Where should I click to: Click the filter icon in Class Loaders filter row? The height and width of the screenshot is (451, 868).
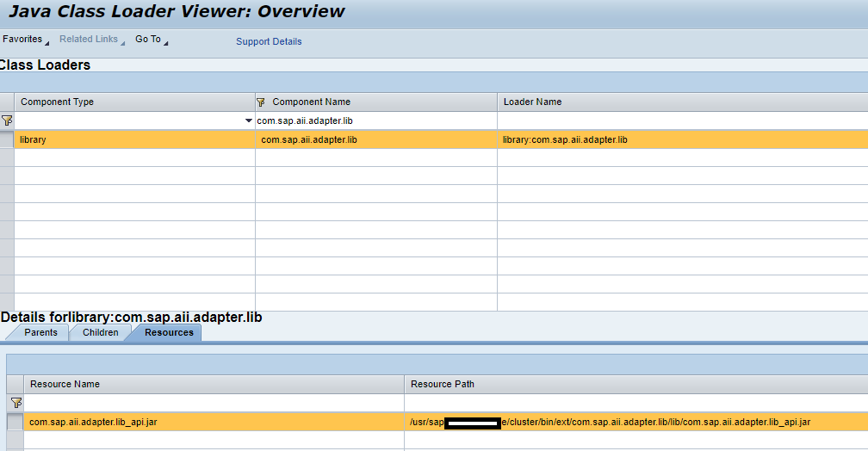[x=7, y=120]
